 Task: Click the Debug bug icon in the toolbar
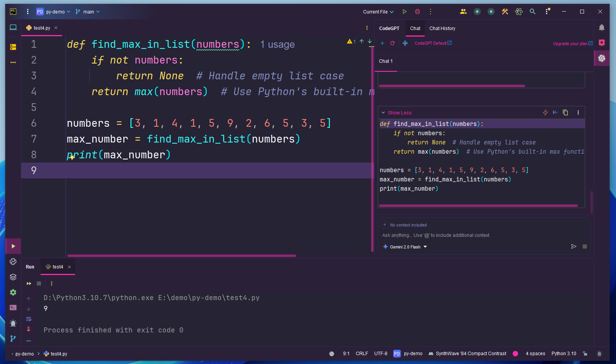click(417, 12)
